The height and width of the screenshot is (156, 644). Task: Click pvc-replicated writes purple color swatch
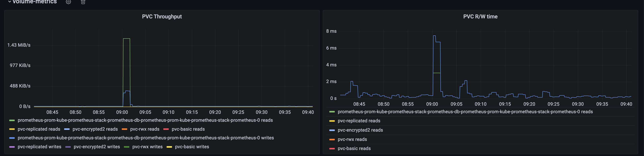[12, 147]
